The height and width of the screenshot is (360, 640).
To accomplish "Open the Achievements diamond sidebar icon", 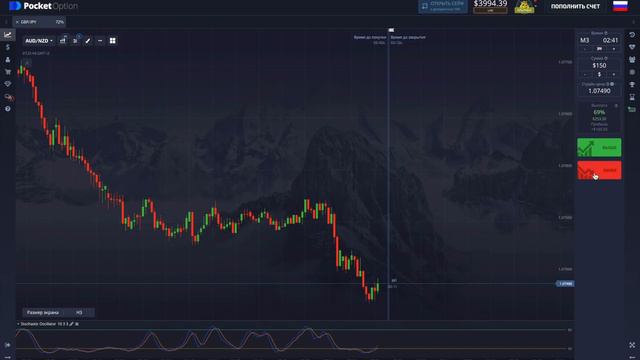I will coord(8,84).
